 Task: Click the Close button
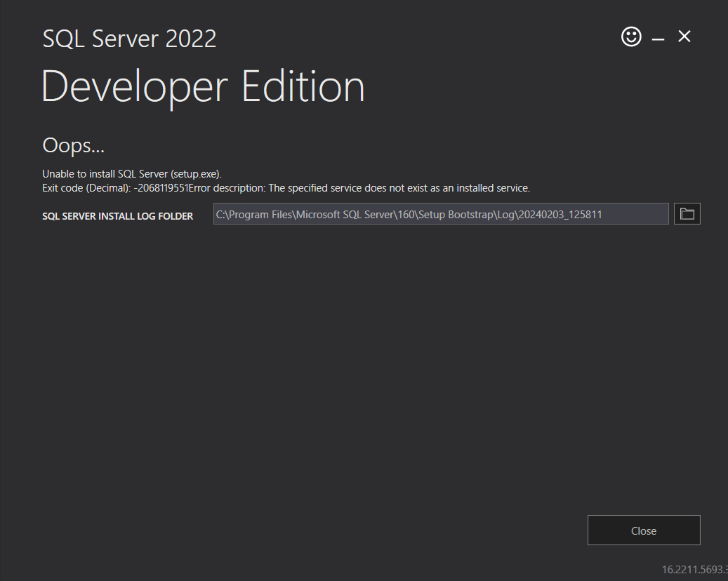pos(644,530)
